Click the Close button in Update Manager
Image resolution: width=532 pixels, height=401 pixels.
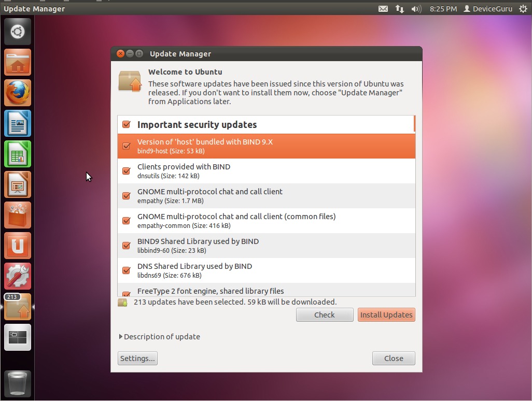coord(394,359)
